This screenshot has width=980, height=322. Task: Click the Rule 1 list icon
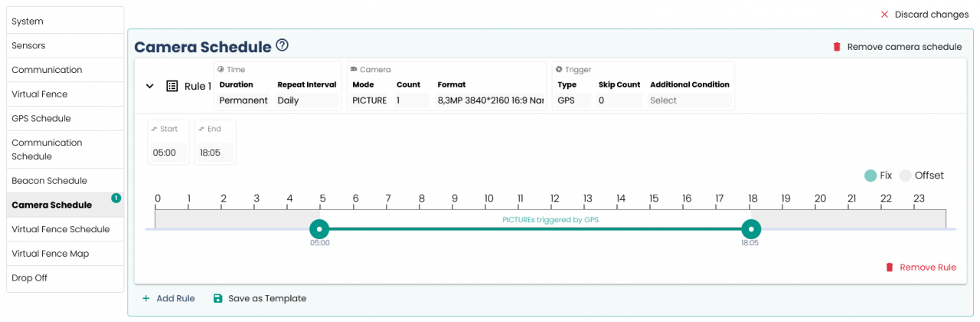tap(172, 87)
